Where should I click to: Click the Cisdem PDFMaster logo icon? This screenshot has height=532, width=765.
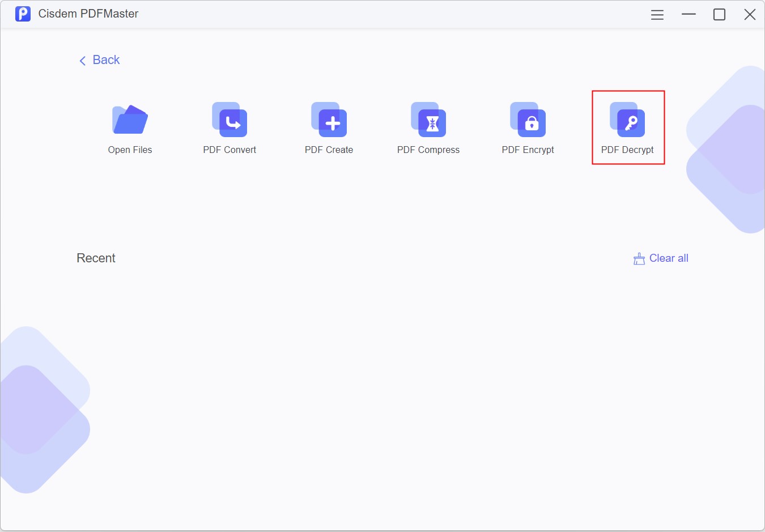[23, 14]
